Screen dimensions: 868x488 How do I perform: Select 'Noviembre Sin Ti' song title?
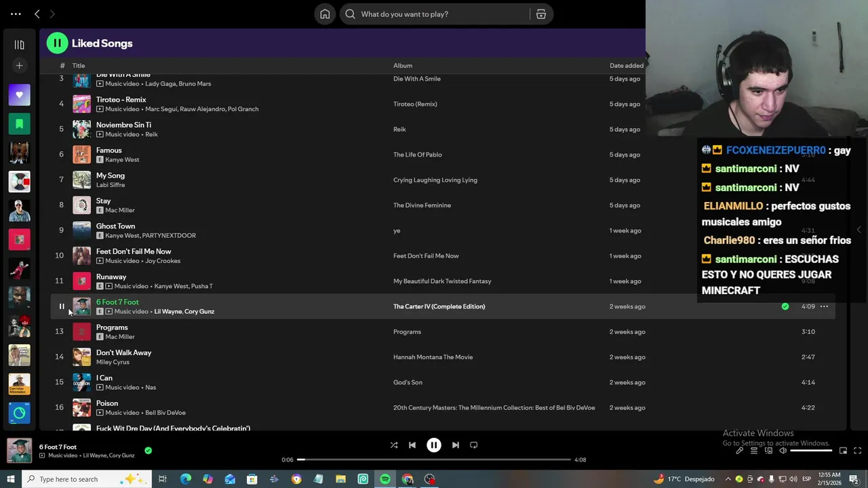click(x=123, y=125)
